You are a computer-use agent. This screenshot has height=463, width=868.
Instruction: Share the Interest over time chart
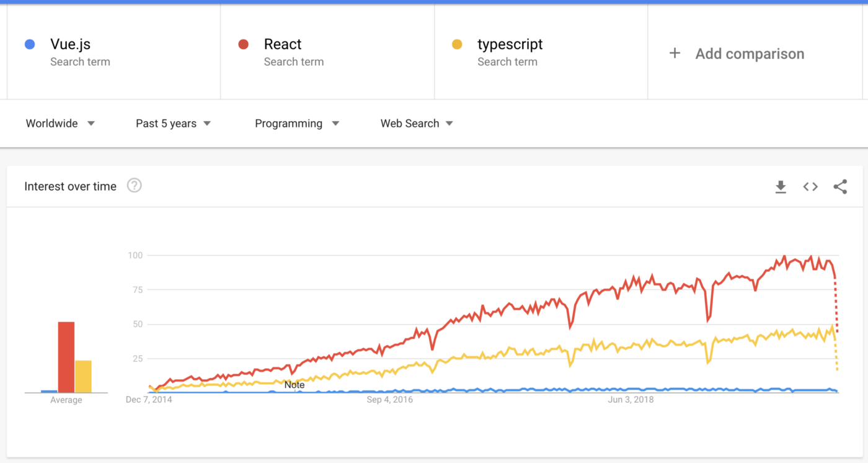pos(840,187)
